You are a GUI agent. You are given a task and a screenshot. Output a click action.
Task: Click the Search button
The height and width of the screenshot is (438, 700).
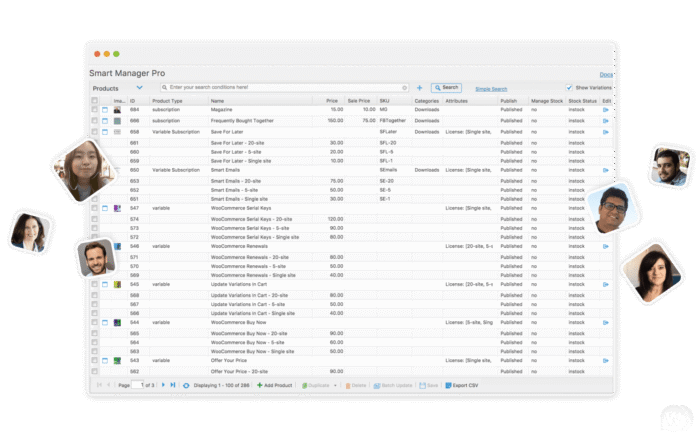coord(446,88)
